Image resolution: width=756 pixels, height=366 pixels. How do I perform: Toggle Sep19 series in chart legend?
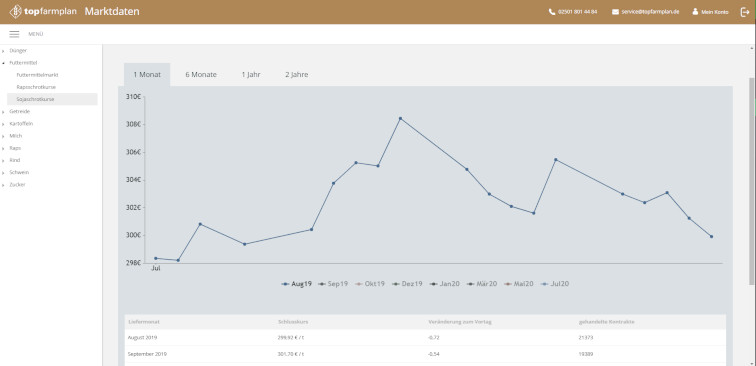tap(333, 284)
